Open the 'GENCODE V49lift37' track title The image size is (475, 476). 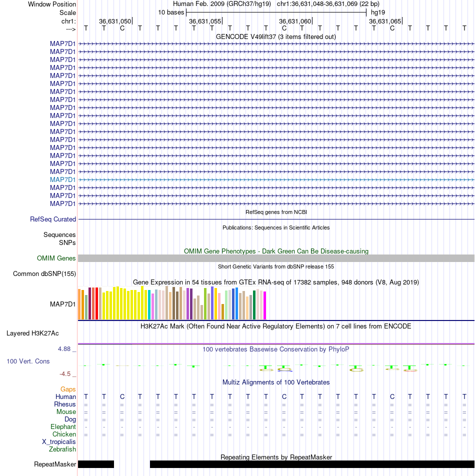click(276, 36)
